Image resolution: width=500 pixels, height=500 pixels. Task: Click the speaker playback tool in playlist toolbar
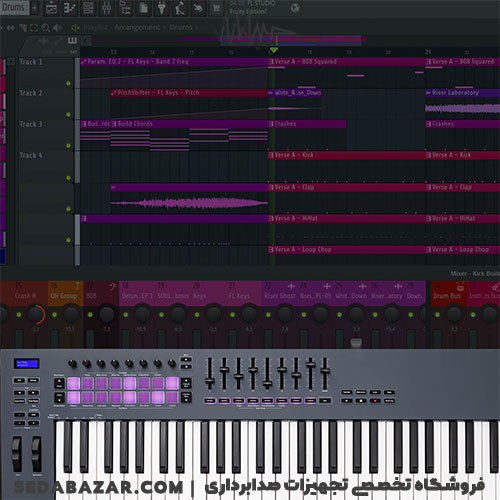[x=58, y=28]
